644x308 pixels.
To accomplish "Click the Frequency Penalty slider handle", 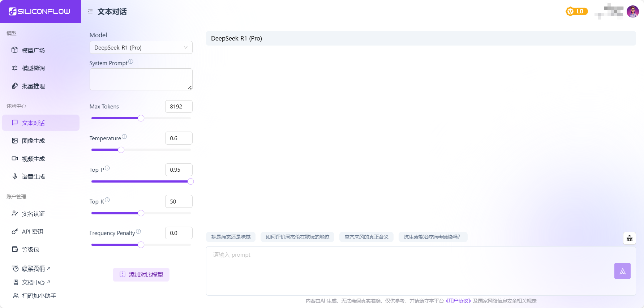I will 141,245.
